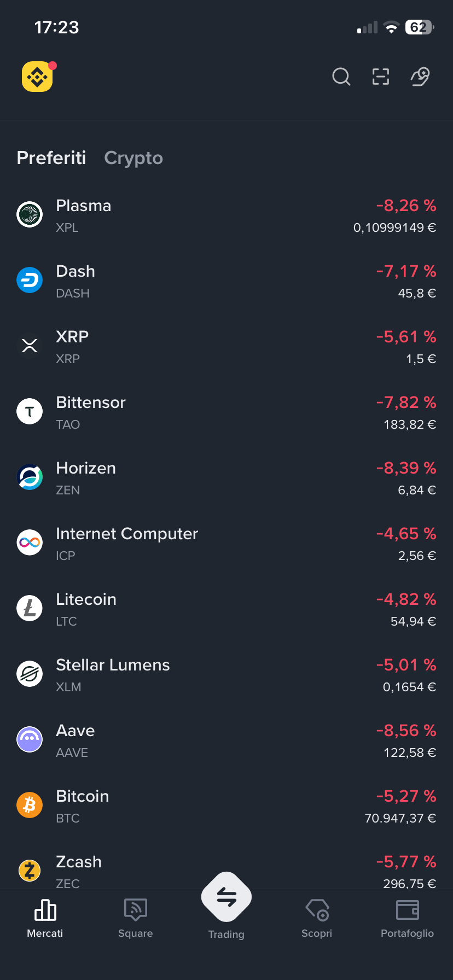Tap the Dash coin logo
This screenshot has height=980, width=453.
tap(30, 280)
